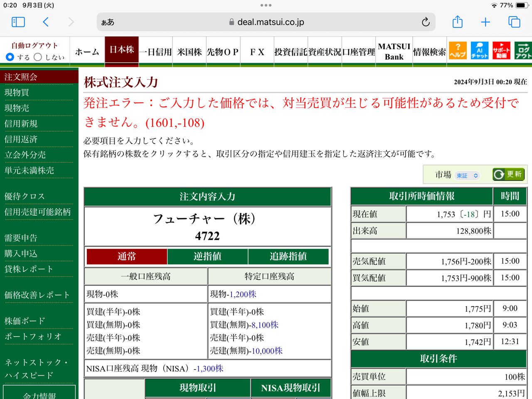Open the 口座管理 menu
Viewport: 532px width, 399px height.
pyautogui.click(x=359, y=52)
